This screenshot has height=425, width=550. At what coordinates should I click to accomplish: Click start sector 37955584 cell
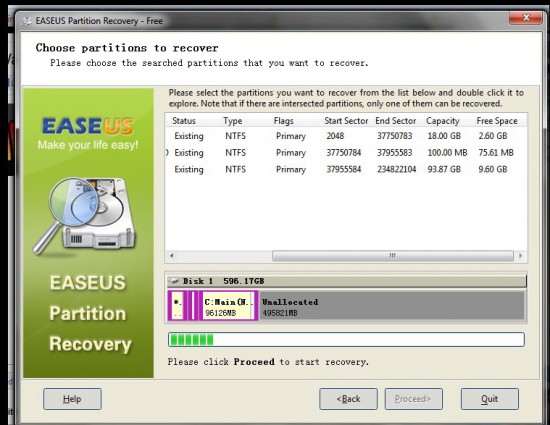click(343, 169)
